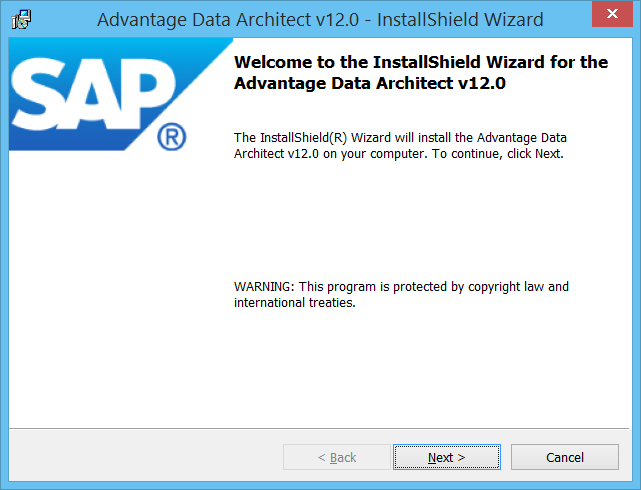Click the 'To continue, click Next' paragraph

[400, 145]
